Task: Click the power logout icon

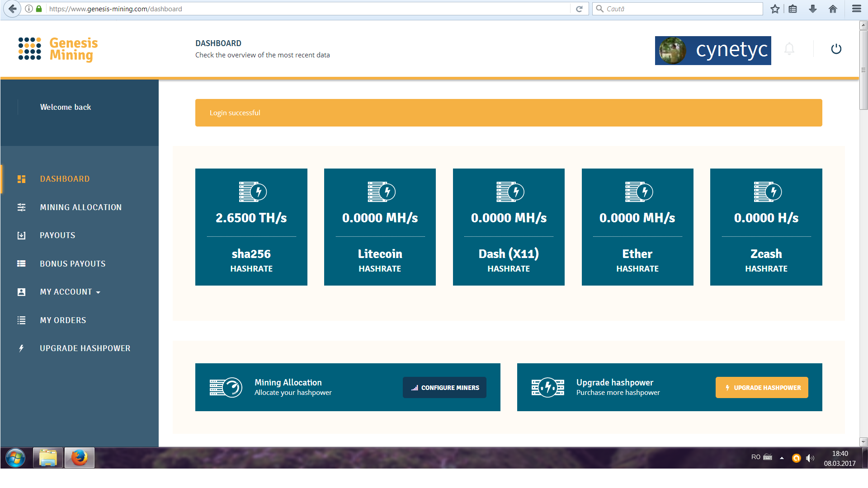Action: [836, 49]
